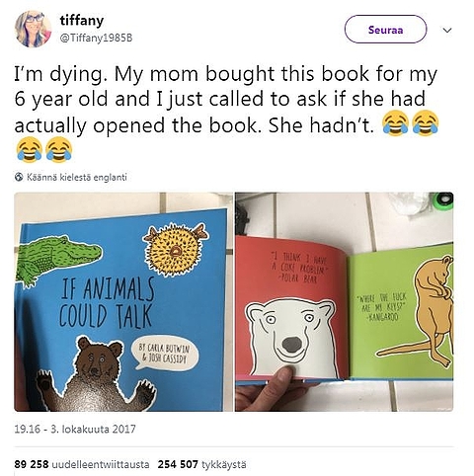
Task: Click tiffany's profile avatar photo
Action: (34, 30)
